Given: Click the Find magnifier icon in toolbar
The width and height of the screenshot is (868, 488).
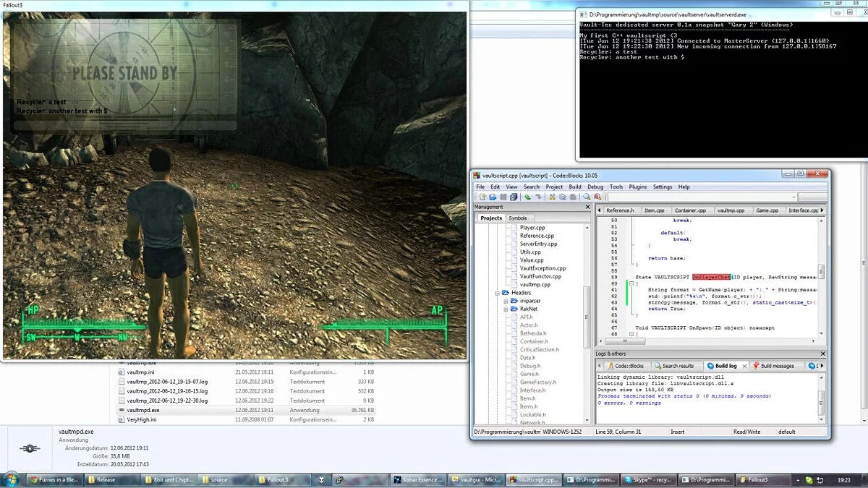Looking at the screenshot, I should pos(587,197).
